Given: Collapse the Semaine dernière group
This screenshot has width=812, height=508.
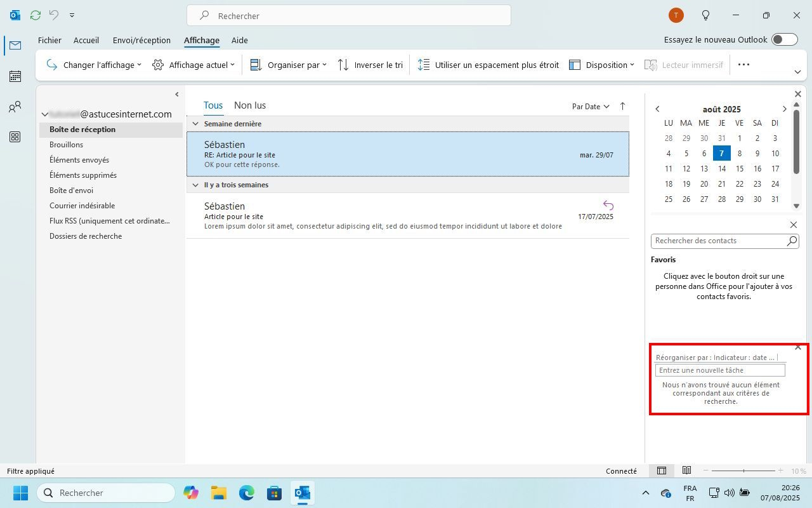Looking at the screenshot, I should click(x=195, y=124).
